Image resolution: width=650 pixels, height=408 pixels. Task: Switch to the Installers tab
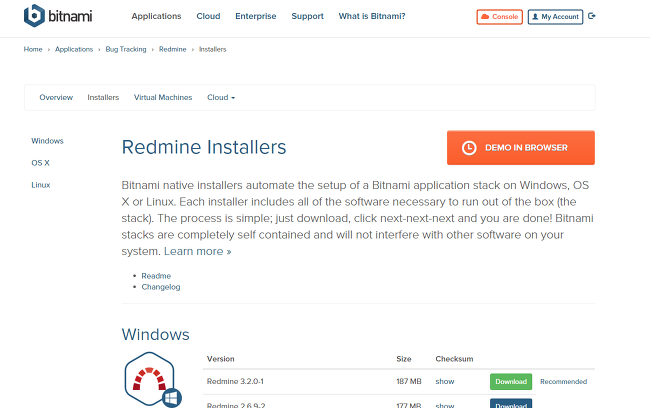pyautogui.click(x=103, y=97)
